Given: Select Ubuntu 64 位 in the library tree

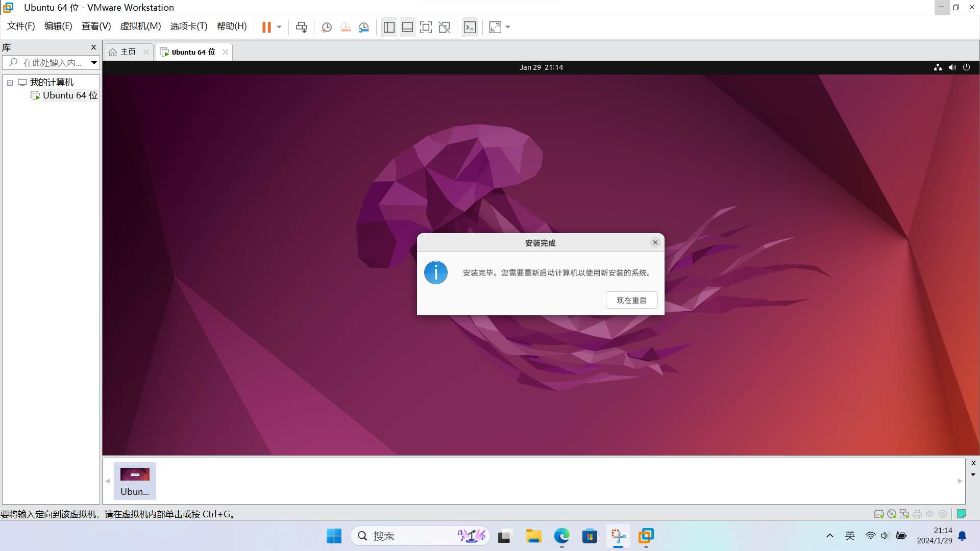Looking at the screenshot, I should click(70, 95).
